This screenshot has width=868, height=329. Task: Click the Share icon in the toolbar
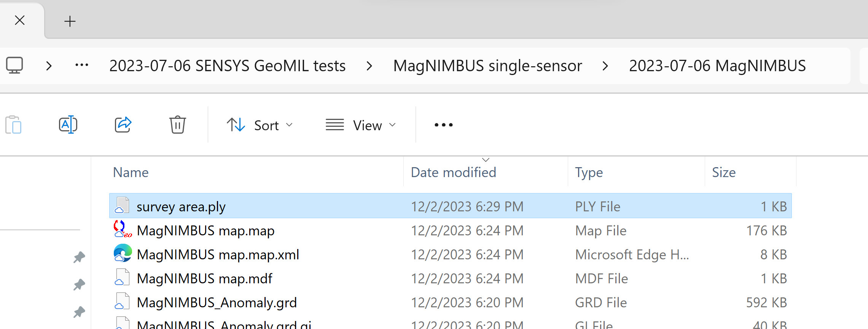tap(123, 125)
